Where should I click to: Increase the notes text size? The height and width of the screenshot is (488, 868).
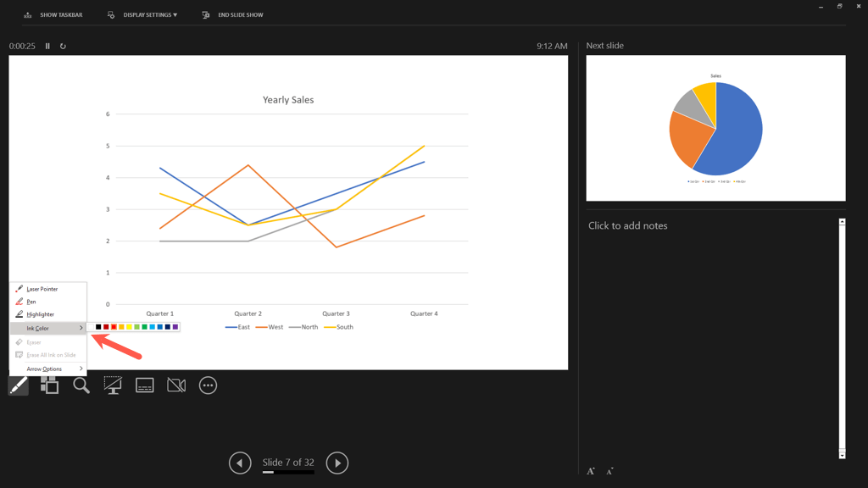pyautogui.click(x=591, y=471)
